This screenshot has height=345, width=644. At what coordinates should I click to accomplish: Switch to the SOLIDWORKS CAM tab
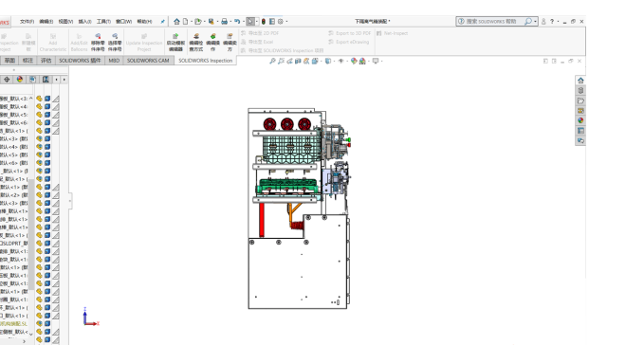pos(148,61)
